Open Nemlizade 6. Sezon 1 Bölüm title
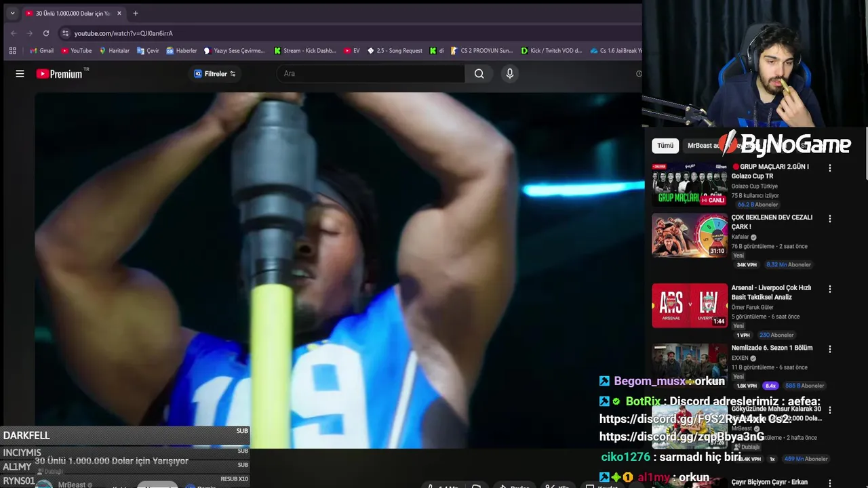This screenshot has height=488, width=868. (772, 348)
